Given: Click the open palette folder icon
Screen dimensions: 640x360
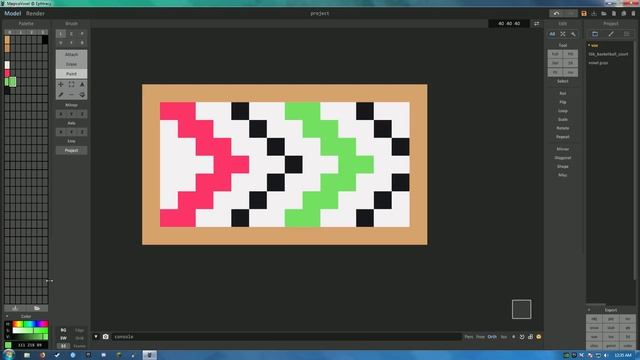Looking at the screenshot, I should [37, 308].
